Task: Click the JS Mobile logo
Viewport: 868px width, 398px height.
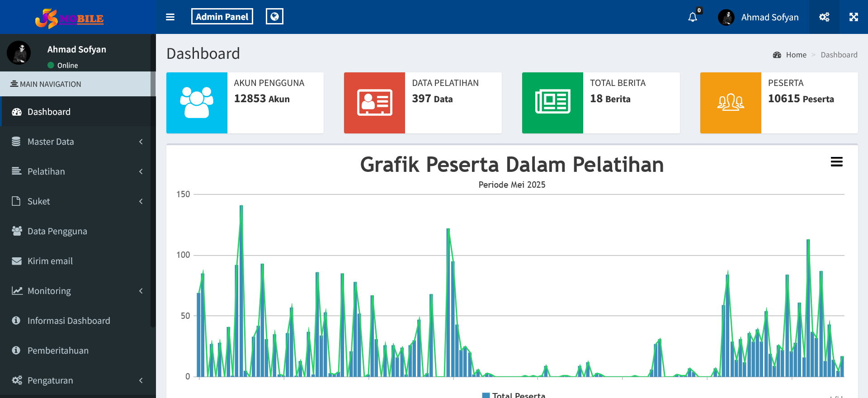Action: [x=70, y=18]
